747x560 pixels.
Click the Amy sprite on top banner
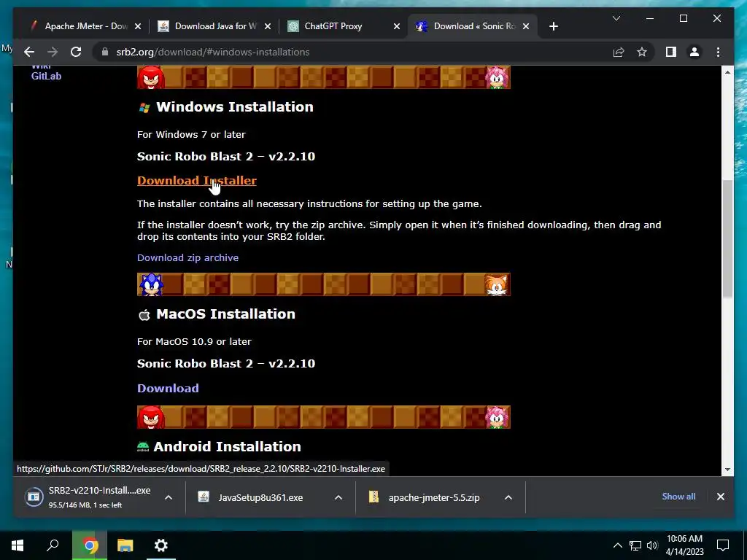point(497,77)
